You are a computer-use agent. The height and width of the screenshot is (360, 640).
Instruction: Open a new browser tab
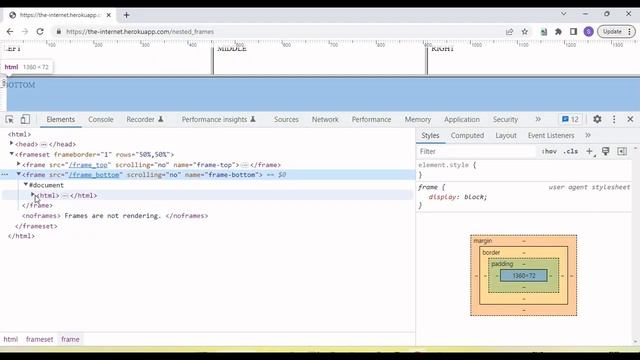[x=127, y=15]
